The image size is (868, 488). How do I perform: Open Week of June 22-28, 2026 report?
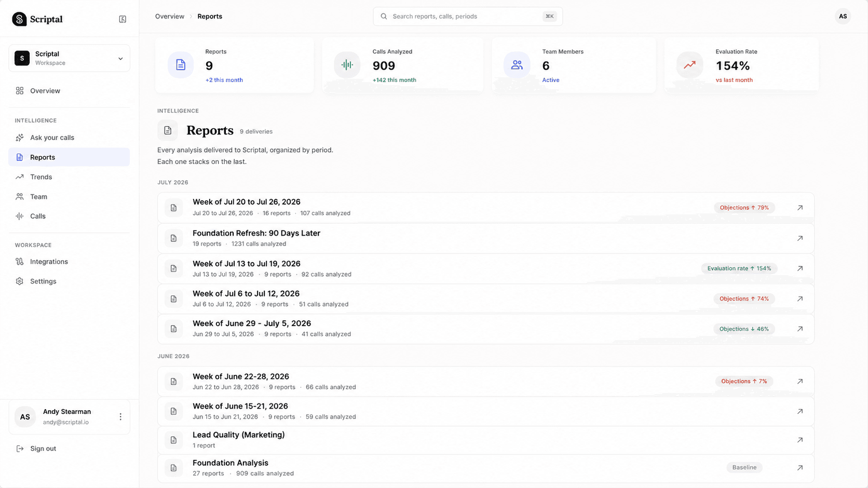pyautogui.click(x=486, y=382)
